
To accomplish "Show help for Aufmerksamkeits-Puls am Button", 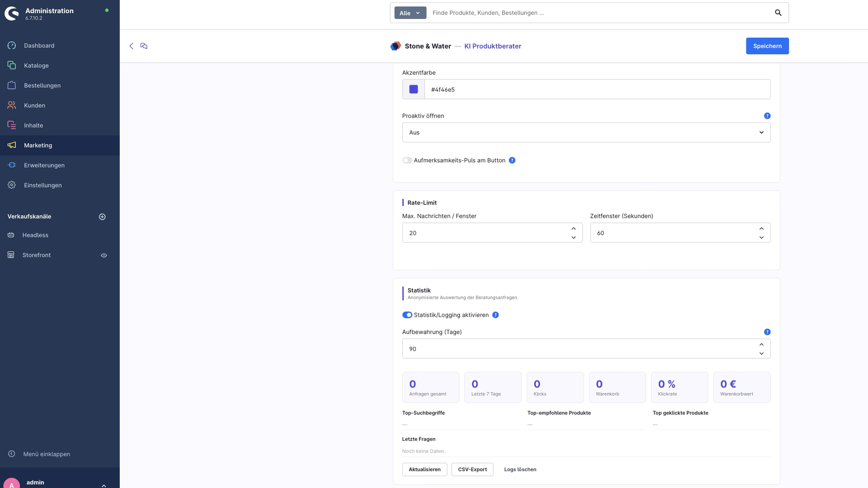I will tap(512, 160).
